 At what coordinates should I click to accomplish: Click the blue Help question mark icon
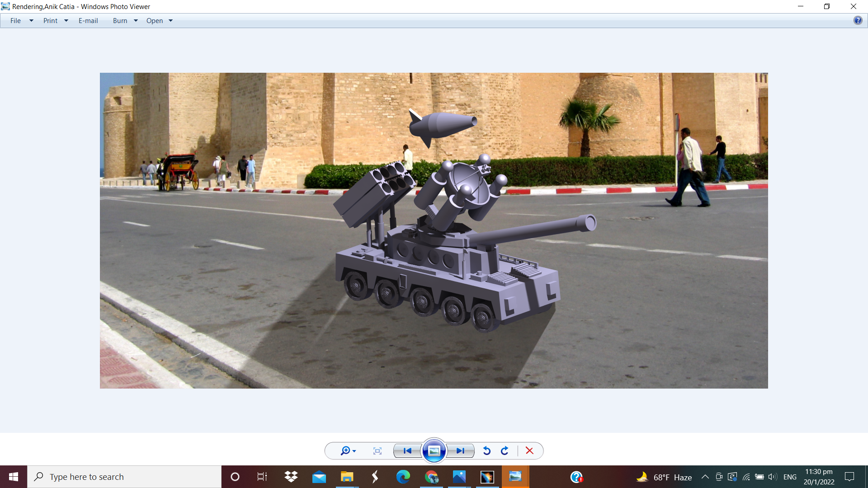(x=858, y=20)
